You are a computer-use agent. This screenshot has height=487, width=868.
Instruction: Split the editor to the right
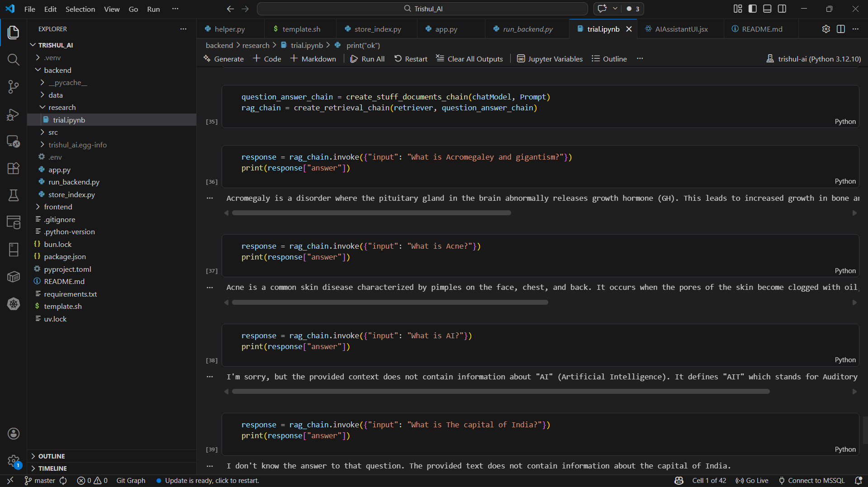840,29
